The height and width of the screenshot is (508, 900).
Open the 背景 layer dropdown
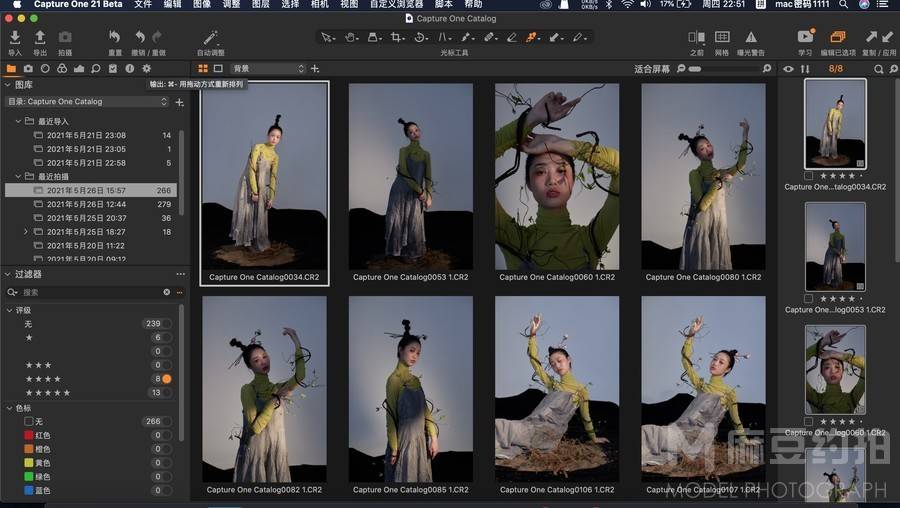(x=269, y=68)
